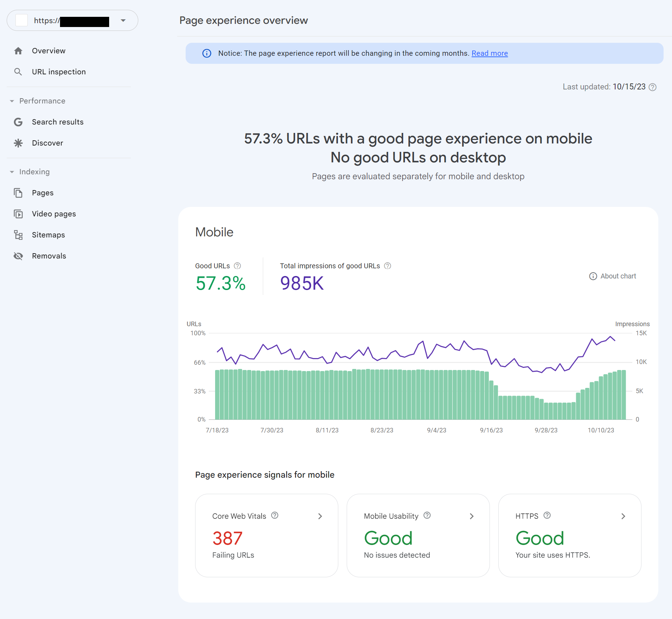672x619 pixels.
Task: Click the Discover asterisk icon
Action: (x=18, y=143)
